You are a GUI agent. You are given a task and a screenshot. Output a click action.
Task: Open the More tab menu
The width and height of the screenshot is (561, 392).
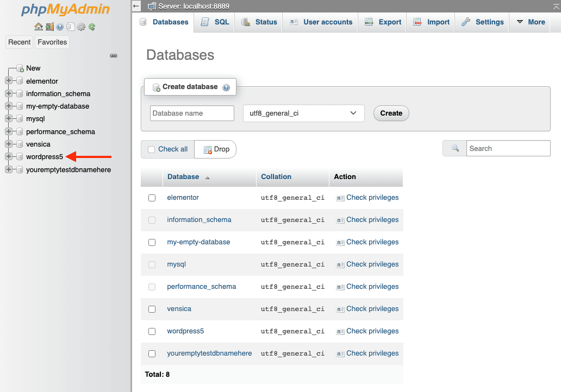click(x=530, y=22)
